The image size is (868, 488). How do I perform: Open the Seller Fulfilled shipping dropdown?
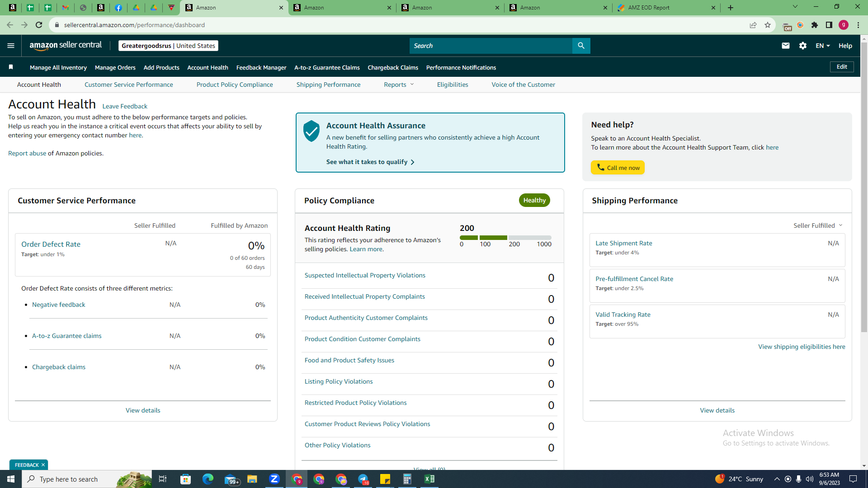point(818,225)
